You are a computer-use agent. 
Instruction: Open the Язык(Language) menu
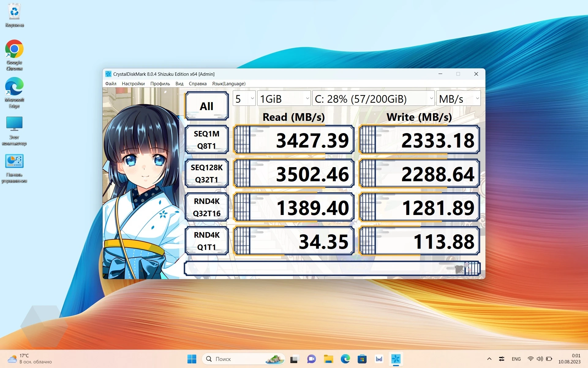pyautogui.click(x=229, y=84)
